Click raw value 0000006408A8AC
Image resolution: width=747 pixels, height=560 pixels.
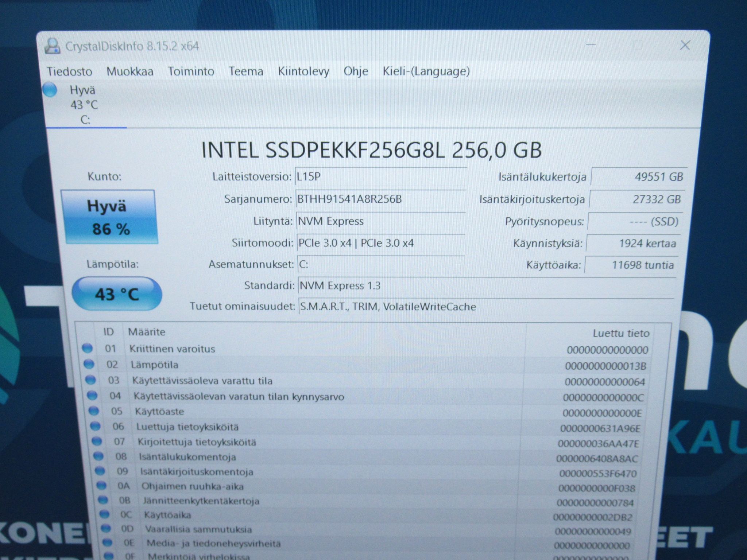click(x=597, y=459)
